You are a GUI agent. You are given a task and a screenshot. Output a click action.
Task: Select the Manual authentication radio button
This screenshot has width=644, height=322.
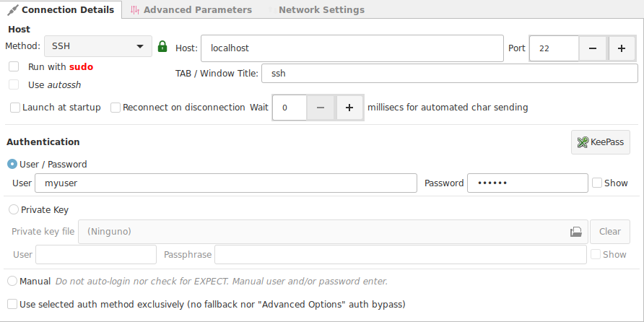pyautogui.click(x=12, y=281)
